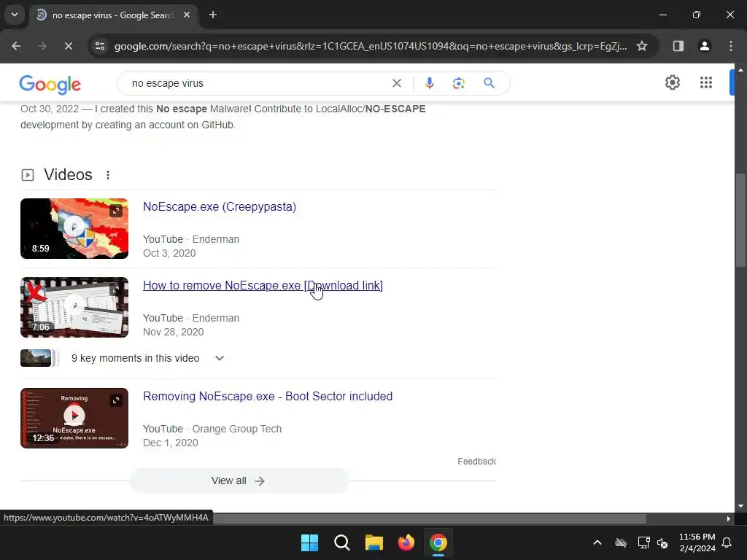Viewport: 747px width, 560px height.
Task: Open Chrome side panel
Action: click(x=678, y=46)
